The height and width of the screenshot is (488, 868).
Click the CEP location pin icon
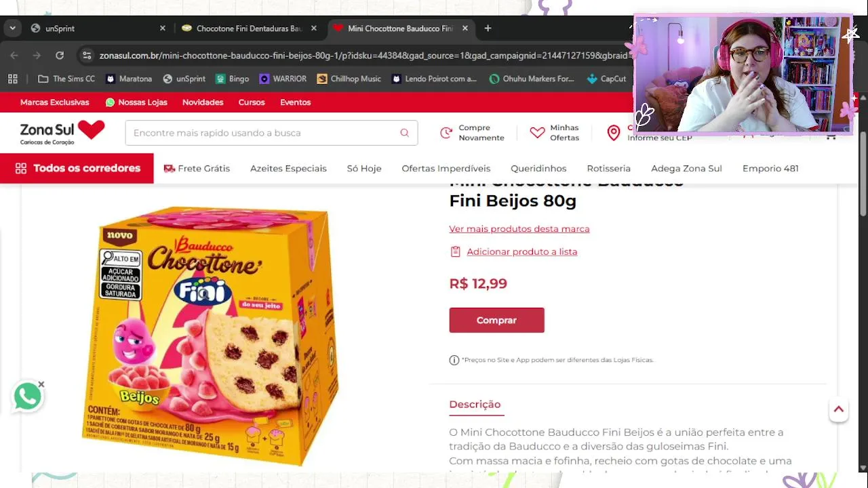(614, 133)
